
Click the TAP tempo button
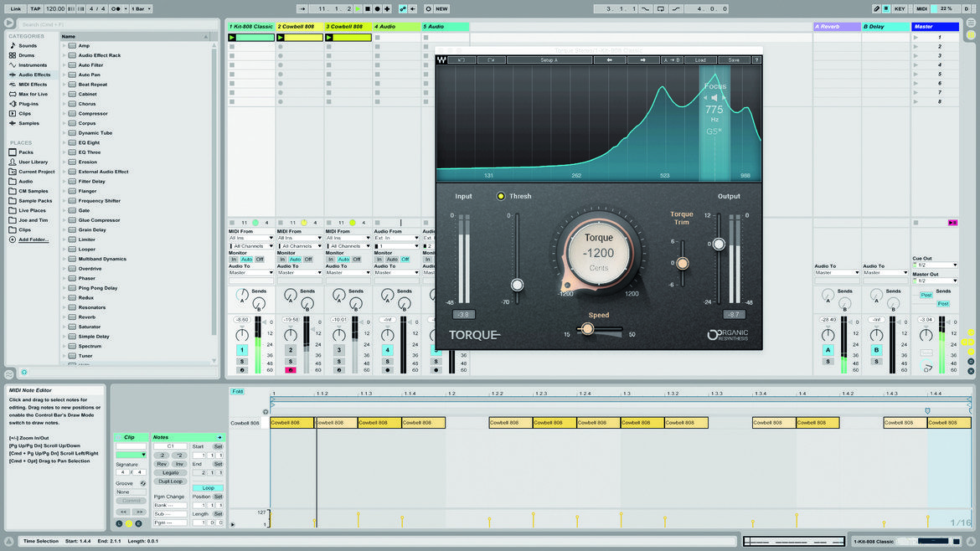[35, 8]
